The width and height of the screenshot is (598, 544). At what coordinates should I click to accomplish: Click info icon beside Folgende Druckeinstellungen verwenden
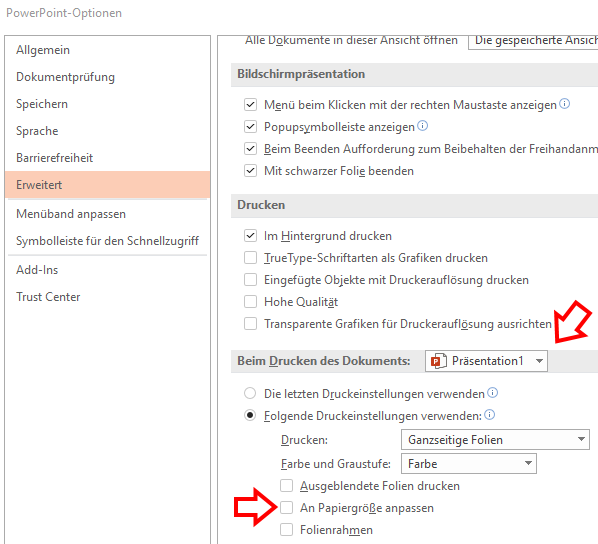pyautogui.click(x=490, y=415)
